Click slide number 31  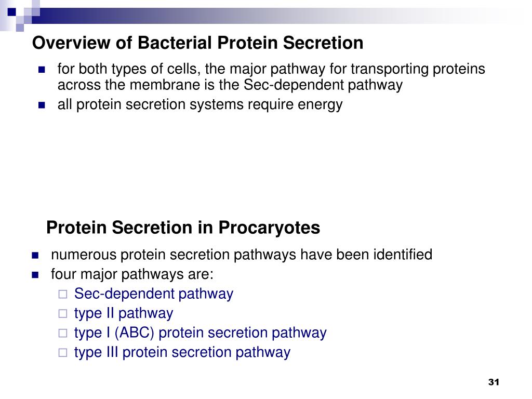click(494, 382)
